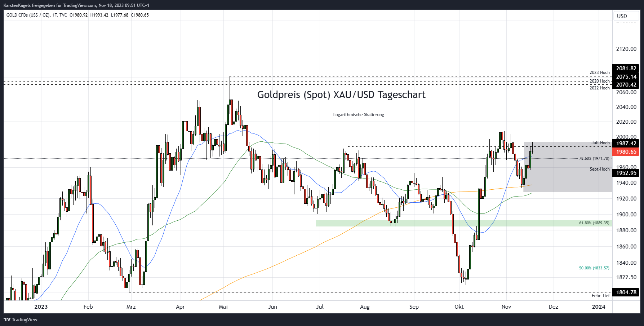
Task: Select the 2020 Hoch line label
Action: [600, 81]
